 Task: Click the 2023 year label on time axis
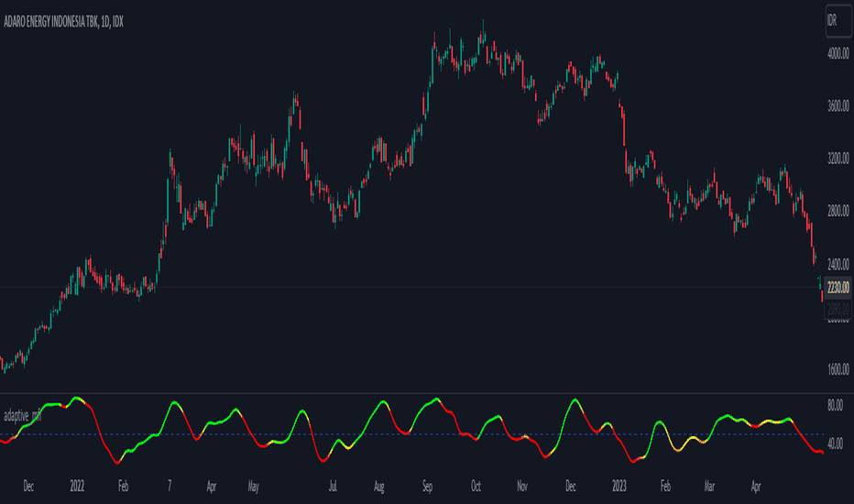pyautogui.click(x=619, y=486)
